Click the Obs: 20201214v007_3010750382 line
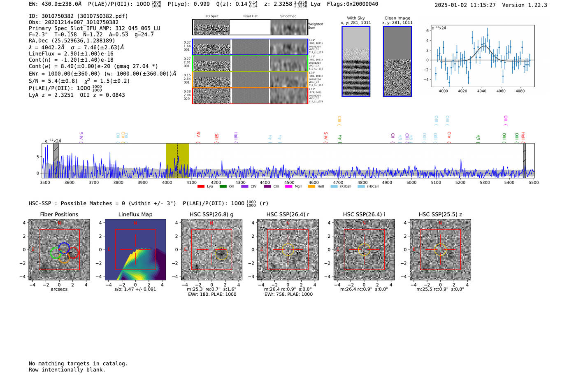 (x=74, y=22)
